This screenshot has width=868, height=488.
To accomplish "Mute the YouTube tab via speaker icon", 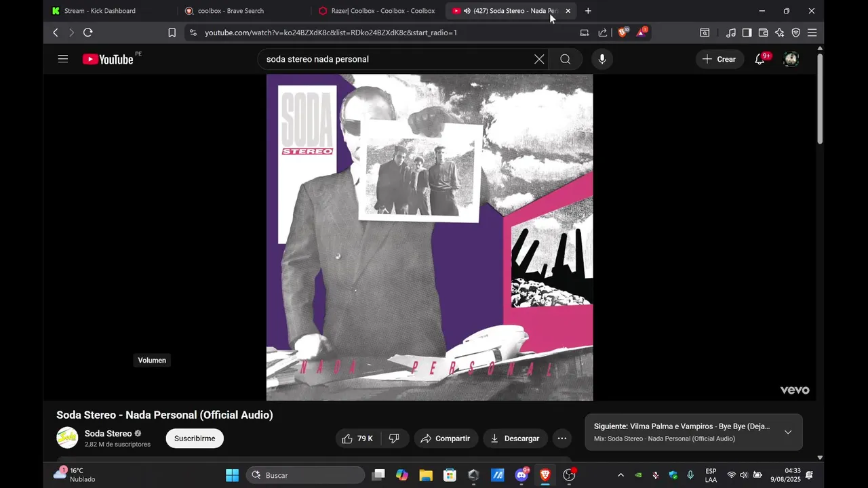I will (467, 11).
